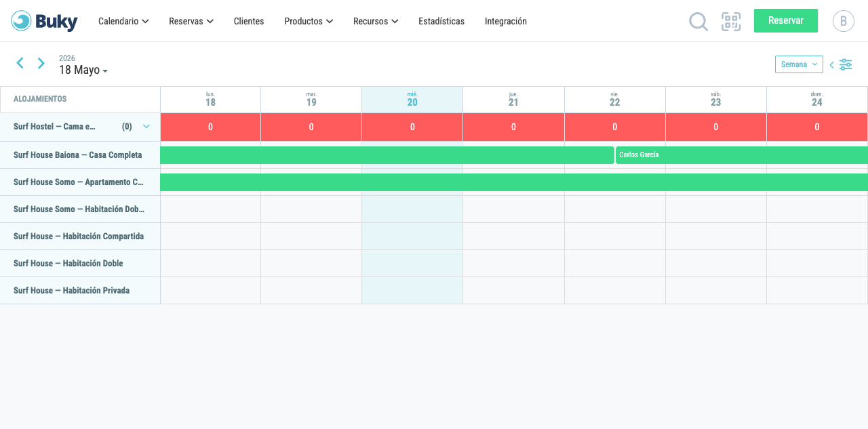Image resolution: width=868 pixels, height=429 pixels.
Task: Open the Calendario menu
Action: [x=123, y=21]
